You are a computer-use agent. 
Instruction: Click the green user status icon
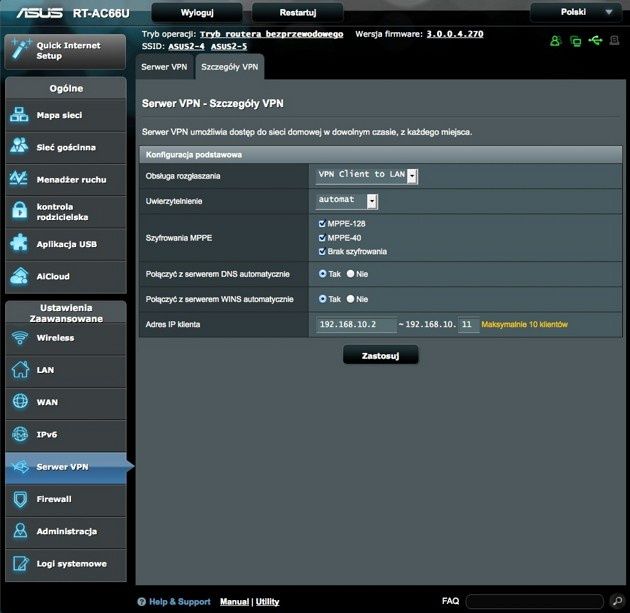tap(555, 41)
